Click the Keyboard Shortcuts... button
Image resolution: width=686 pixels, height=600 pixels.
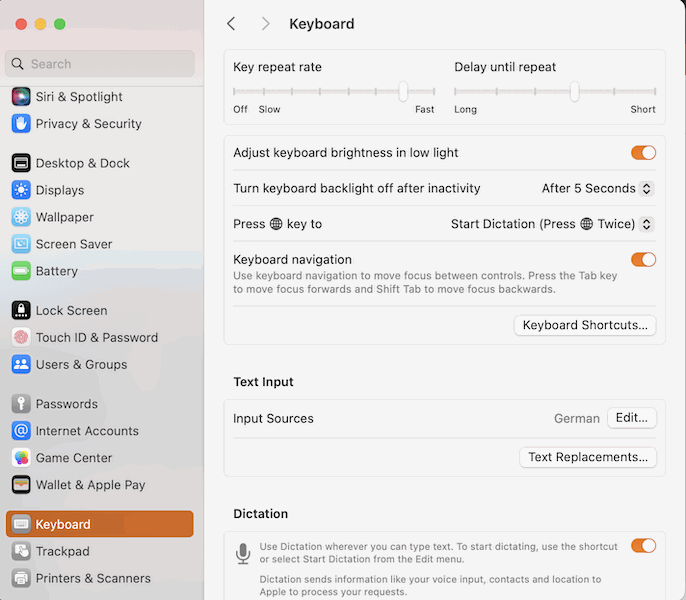(585, 325)
